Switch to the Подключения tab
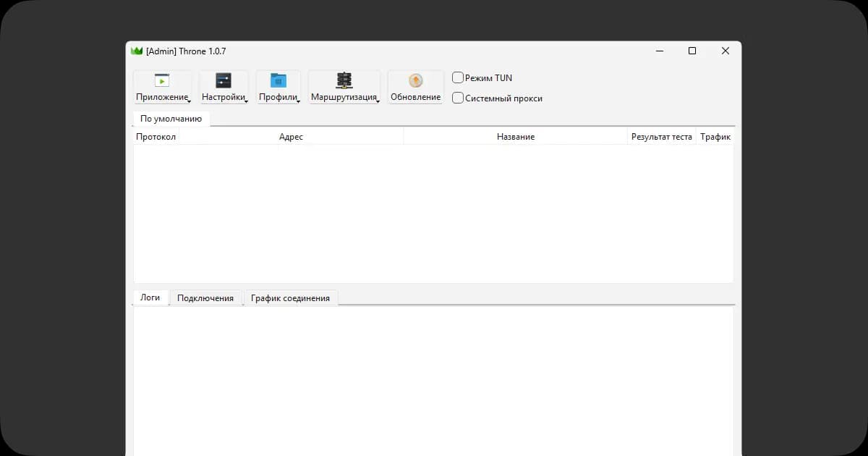 205,298
